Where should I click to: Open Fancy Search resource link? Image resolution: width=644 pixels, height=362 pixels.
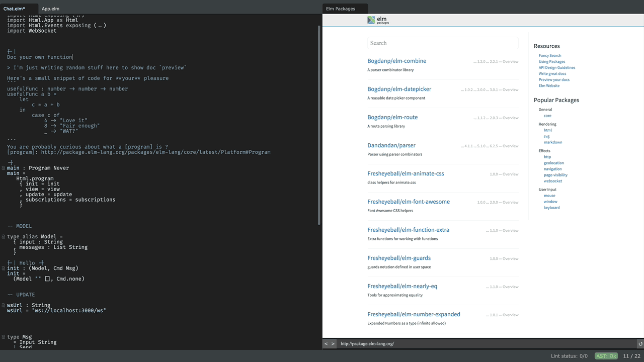(x=550, y=56)
